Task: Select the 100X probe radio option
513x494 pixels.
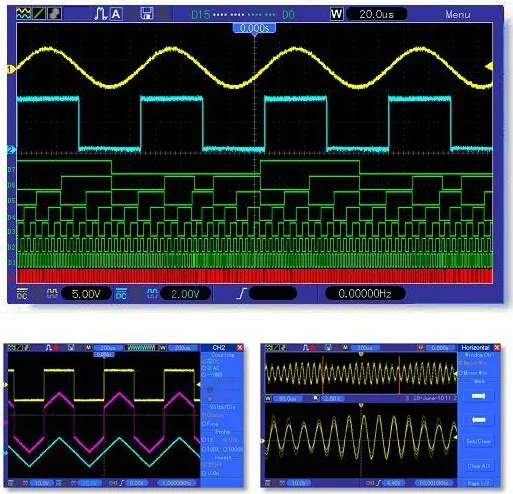Action: pos(211,449)
